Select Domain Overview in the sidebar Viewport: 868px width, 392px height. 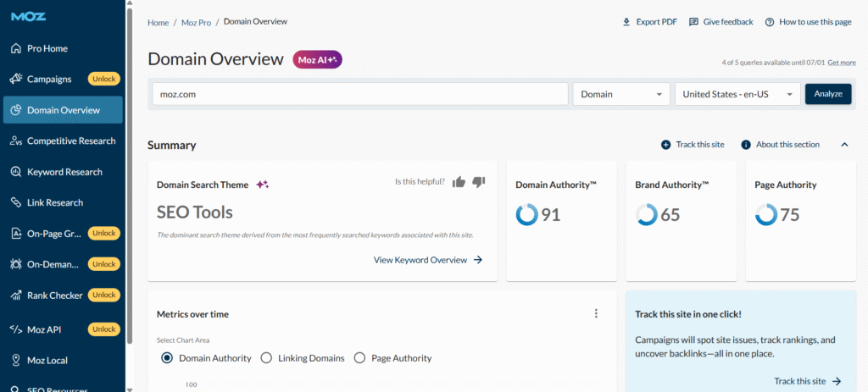coord(63,110)
